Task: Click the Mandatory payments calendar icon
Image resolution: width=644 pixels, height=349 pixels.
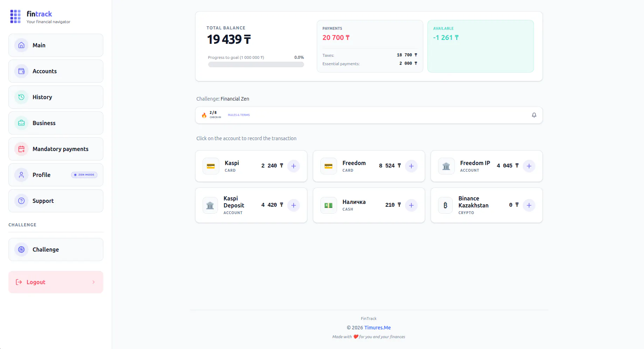Action: point(21,149)
